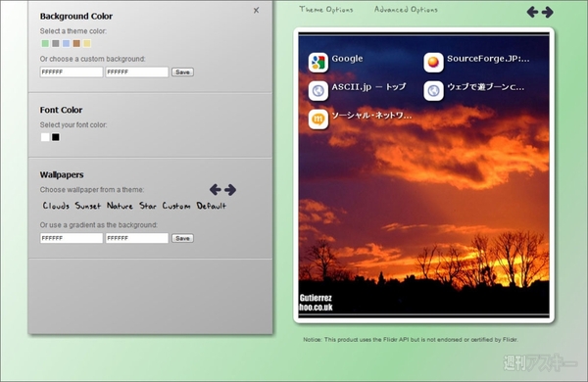The image size is (588, 382).
Task: Focus second gradient color field
Action: tap(137, 238)
